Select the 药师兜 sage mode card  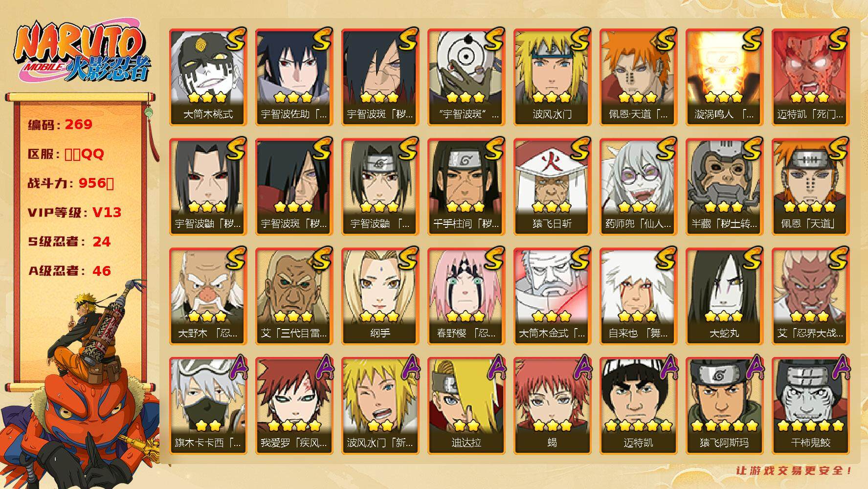coord(639,187)
